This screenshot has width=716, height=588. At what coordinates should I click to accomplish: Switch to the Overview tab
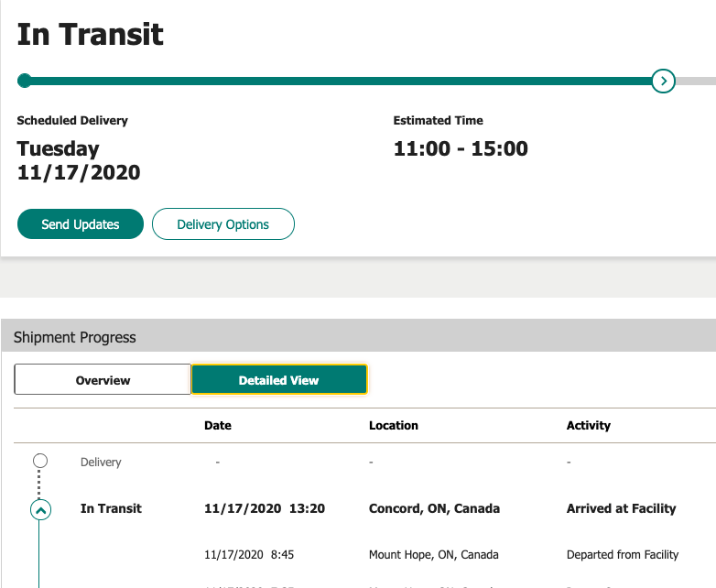click(x=103, y=380)
